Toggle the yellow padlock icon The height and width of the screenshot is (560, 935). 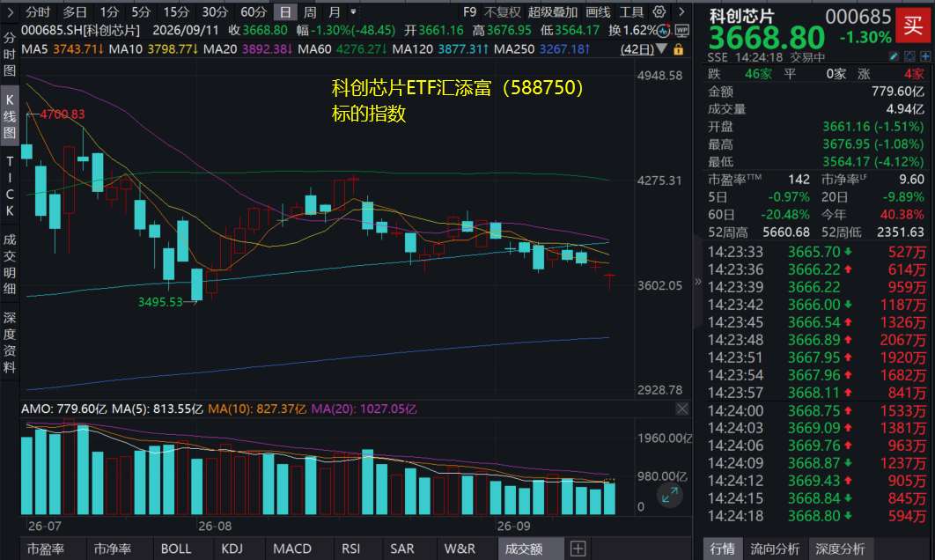[679, 49]
